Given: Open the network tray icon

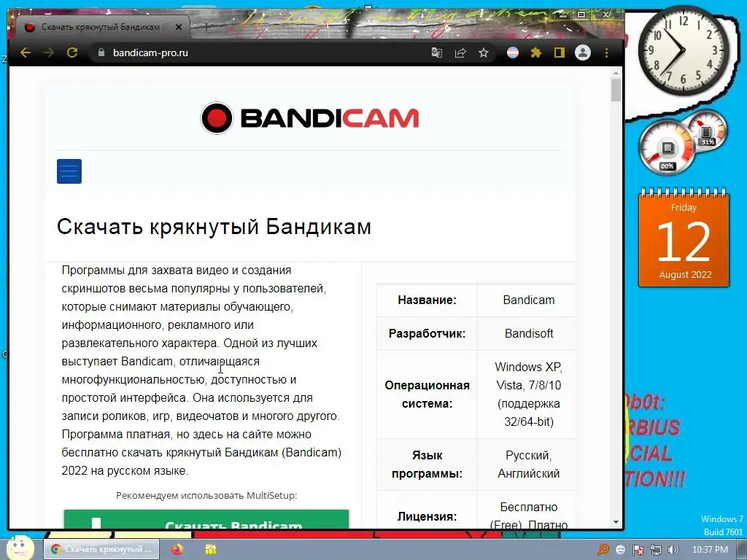Looking at the screenshot, I should tap(656, 550).
